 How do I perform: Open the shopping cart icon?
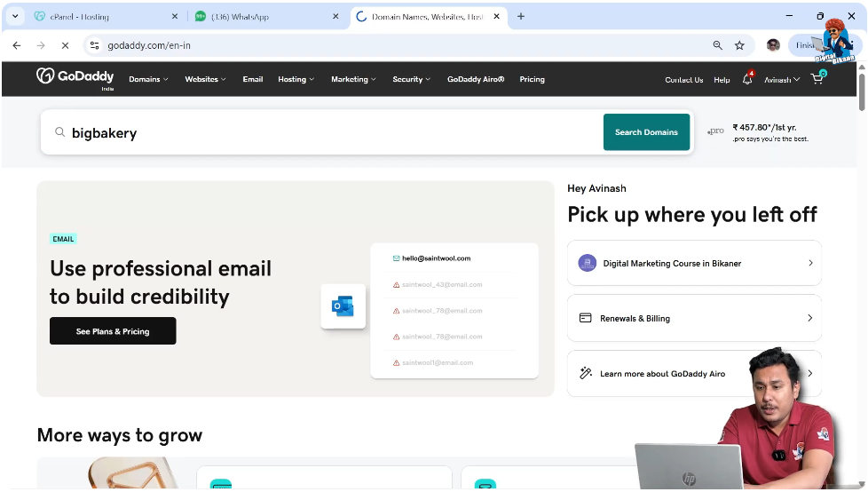pos(817,78)
